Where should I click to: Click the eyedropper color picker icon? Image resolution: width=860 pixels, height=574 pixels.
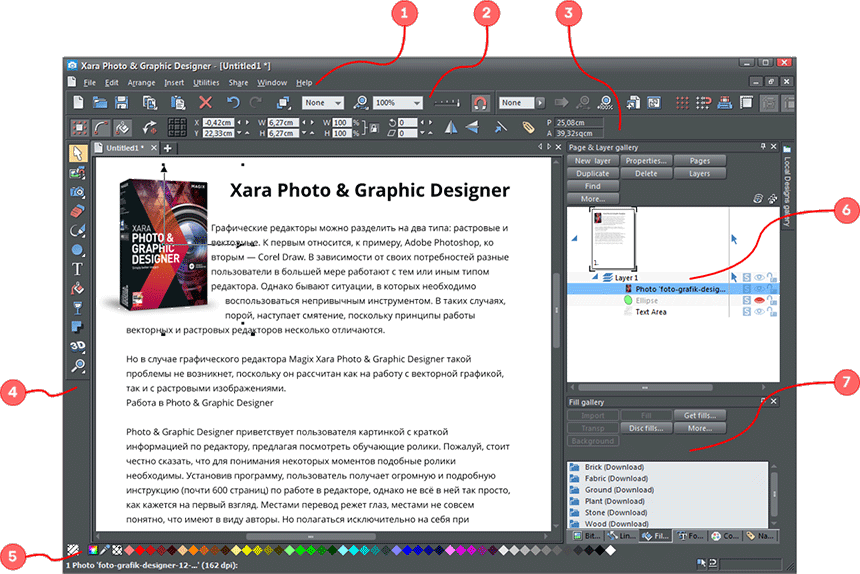(x=104, y=550)
